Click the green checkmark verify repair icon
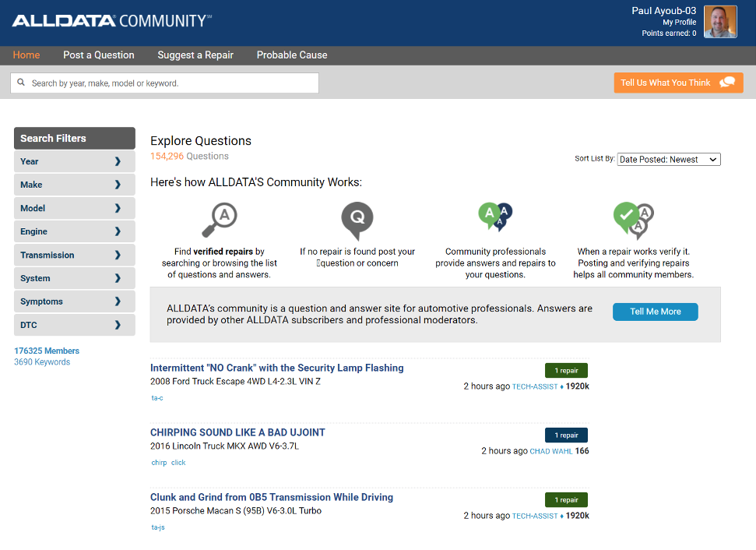 (634, 220)
